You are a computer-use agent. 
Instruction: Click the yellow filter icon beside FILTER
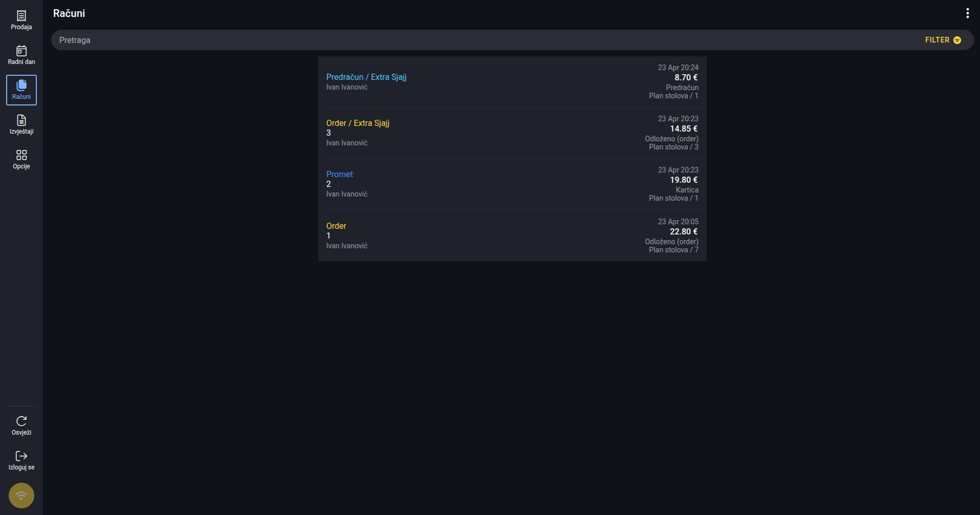click(x=957, y=40)
